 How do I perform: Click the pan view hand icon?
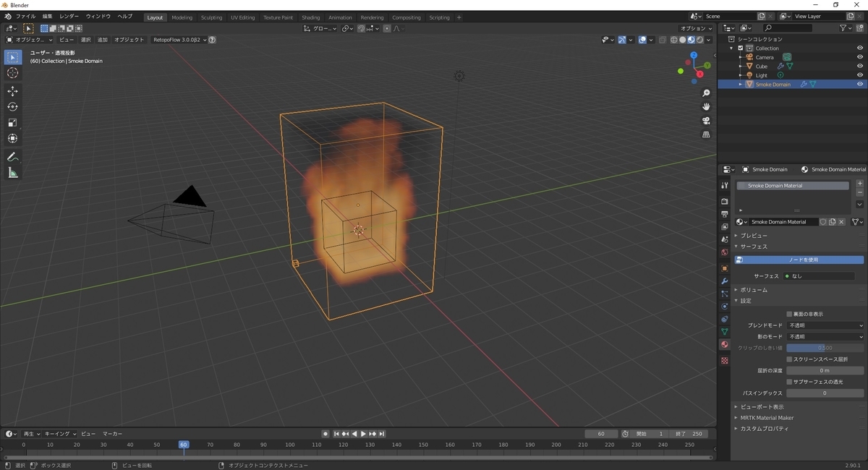(706, 107)
